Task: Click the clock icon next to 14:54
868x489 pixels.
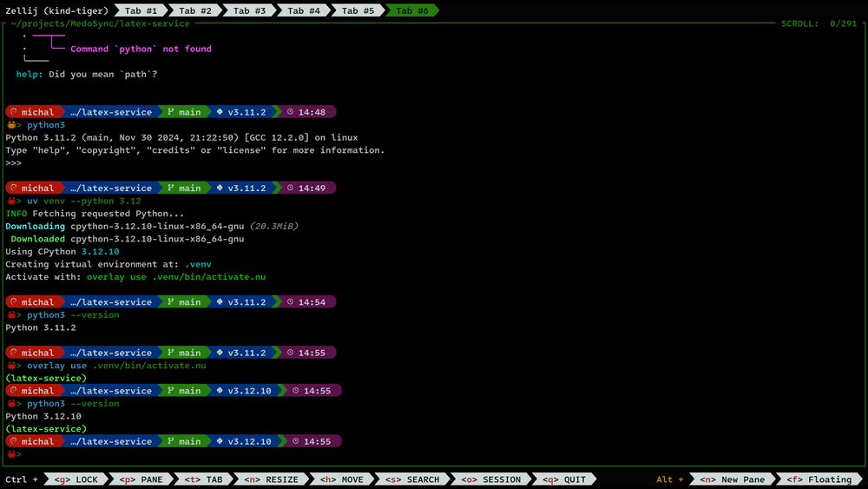Action: coord(290,301)
